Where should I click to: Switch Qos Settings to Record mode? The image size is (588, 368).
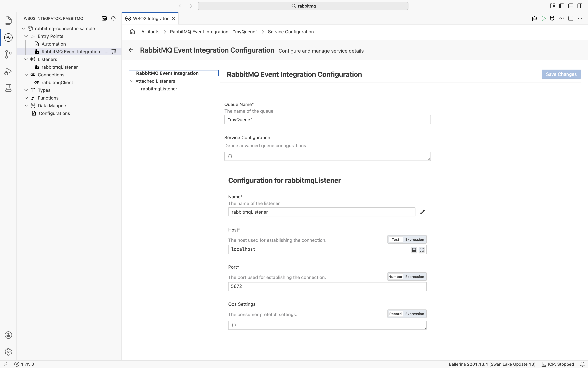pyautogui.click(x=395, y=314)
